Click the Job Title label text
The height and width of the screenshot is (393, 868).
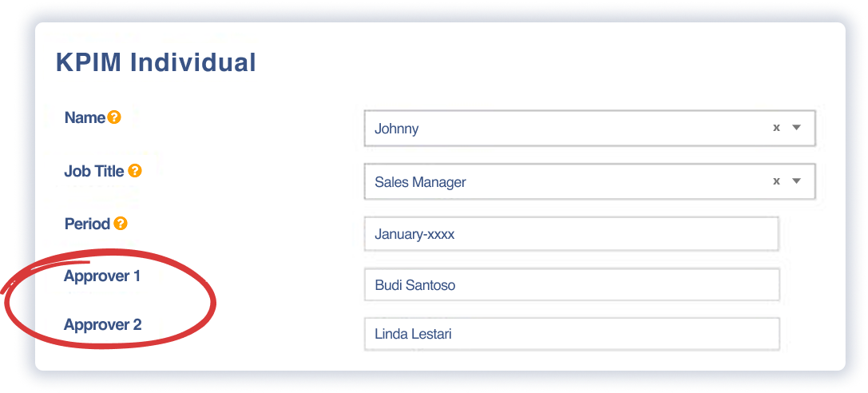pos(93,171)
